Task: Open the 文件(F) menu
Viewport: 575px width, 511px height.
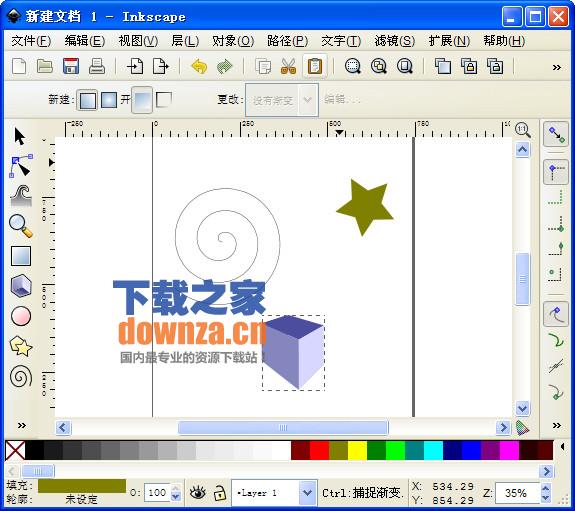Action: click(31, 41)
